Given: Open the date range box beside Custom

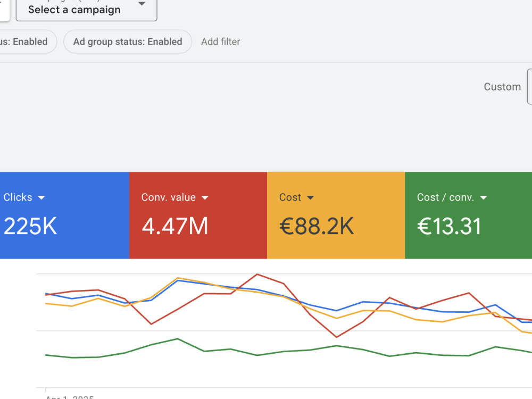Looking at the screenshot, I should (x=530, y=87).
